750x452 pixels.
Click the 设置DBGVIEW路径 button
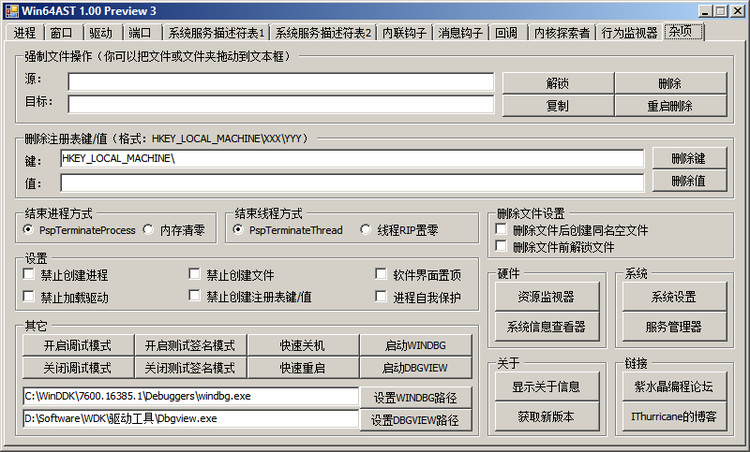tap(415, 420)
